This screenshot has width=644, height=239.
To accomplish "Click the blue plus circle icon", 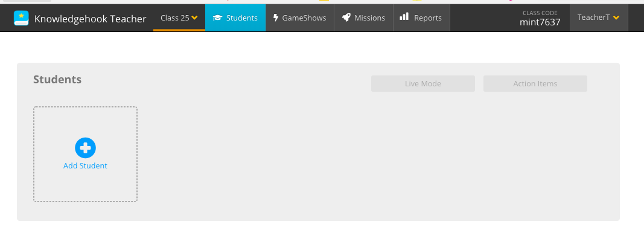I will coord(86,148).
